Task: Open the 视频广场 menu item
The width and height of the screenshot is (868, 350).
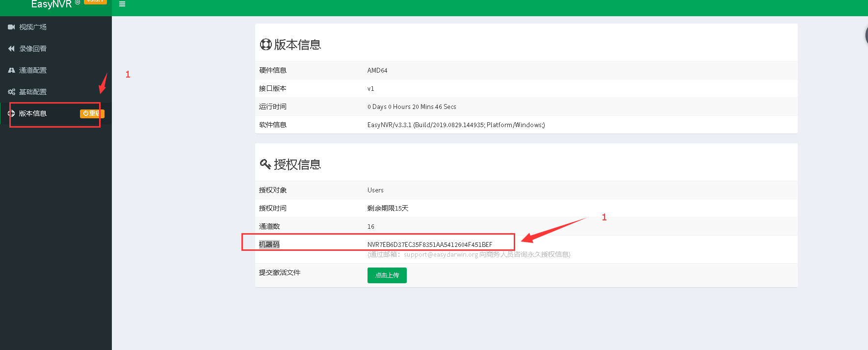Action: click(56, 27)
